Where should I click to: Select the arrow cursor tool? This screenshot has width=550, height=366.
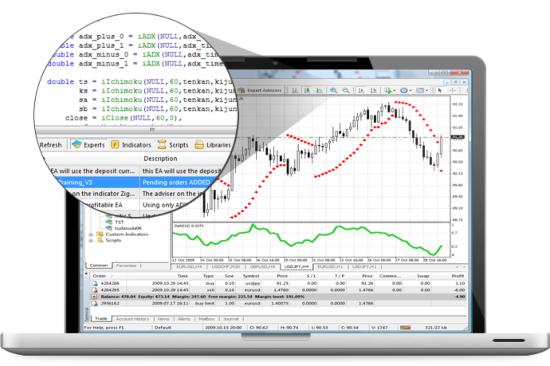440,91
